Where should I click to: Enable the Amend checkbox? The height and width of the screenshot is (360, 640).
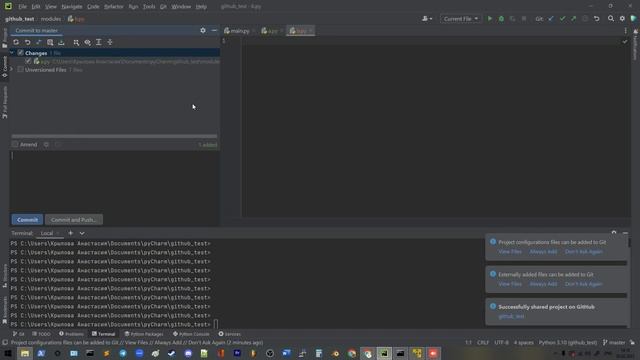(x=15, y=144)
